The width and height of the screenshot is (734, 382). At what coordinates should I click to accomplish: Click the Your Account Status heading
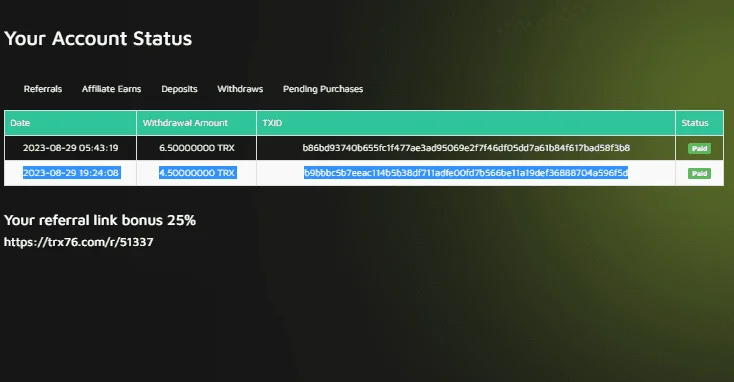point(98,38)
